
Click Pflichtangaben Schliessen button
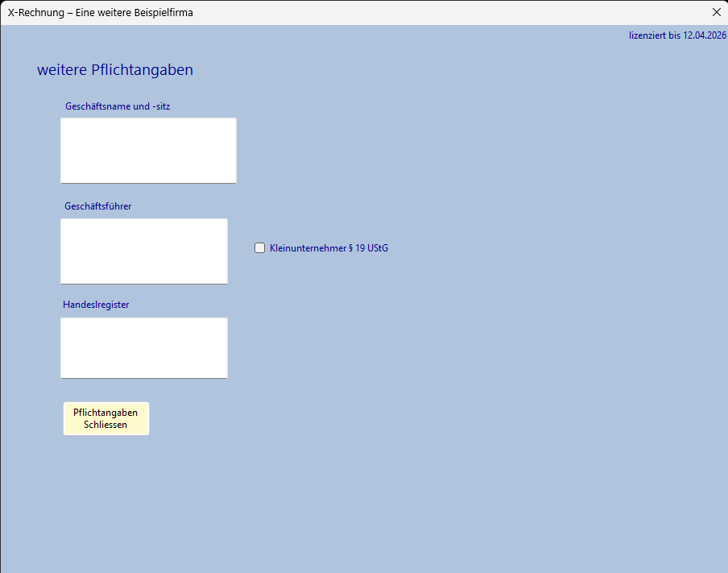tap(106, 419)
